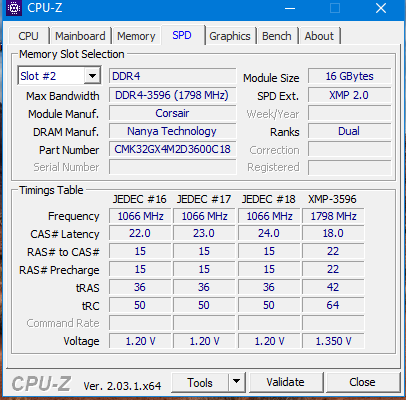Screen dimensions: 406x400
Task: Click the XMP RAS# to CAS# value 22
Action: (x=333, y=251)
